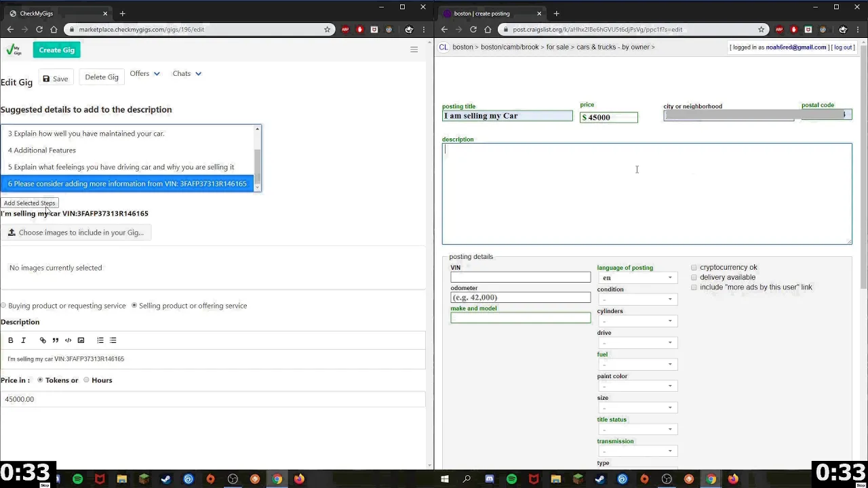868x488 pixels.
Task: Select suggestion 6 about VIN information
Action: 127,184
